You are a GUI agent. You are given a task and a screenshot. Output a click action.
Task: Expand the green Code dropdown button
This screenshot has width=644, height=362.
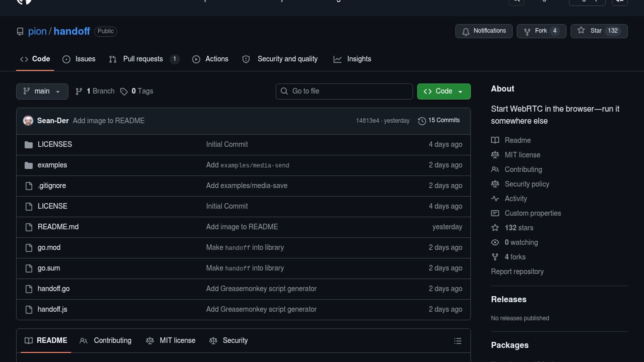coord(443,91)
